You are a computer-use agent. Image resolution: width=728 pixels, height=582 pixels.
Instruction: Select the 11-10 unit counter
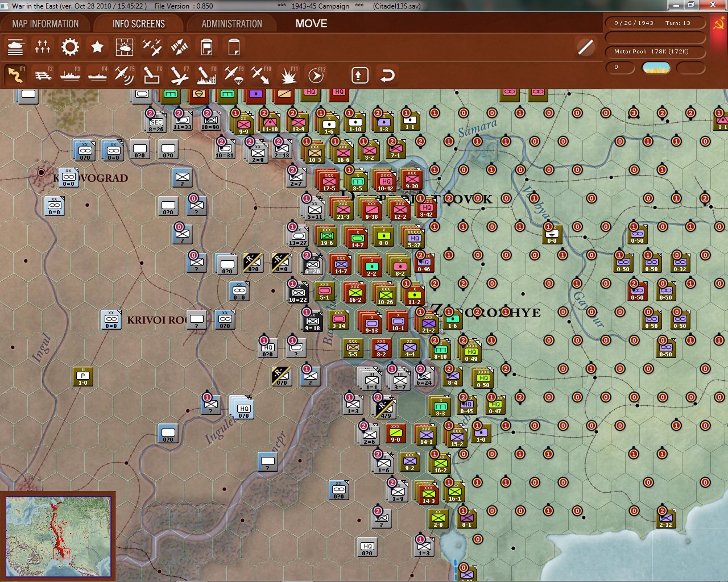tap(270, 122)
